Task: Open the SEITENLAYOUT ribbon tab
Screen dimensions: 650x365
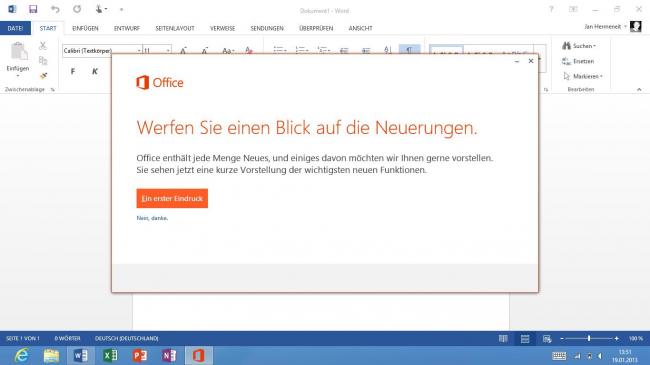Action: pos(175,28)
